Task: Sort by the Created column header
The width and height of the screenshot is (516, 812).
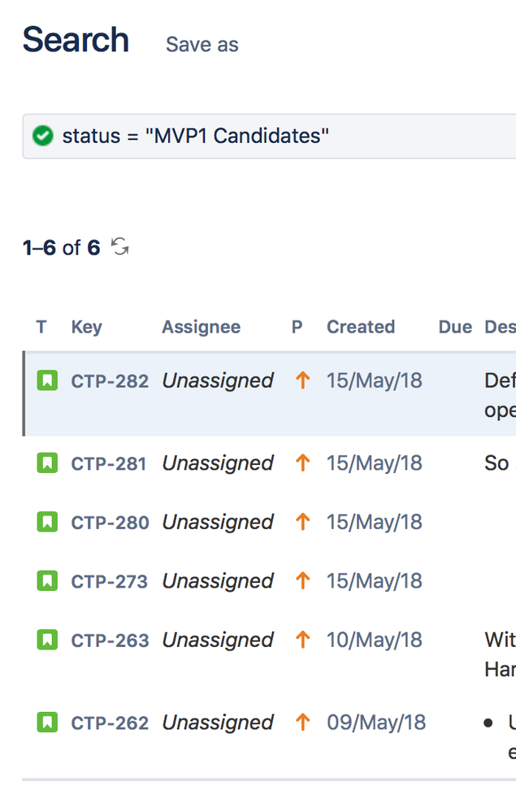Action: click(x=361, y=327)
